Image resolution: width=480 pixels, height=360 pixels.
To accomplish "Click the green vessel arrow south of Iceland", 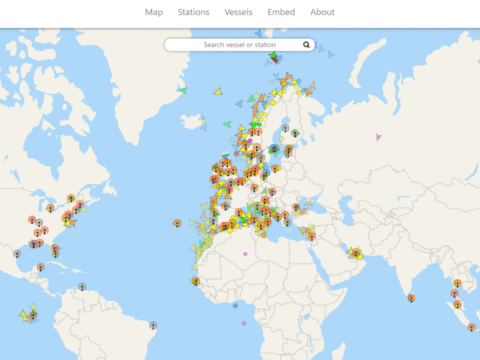I will click(x=227, y=124).
